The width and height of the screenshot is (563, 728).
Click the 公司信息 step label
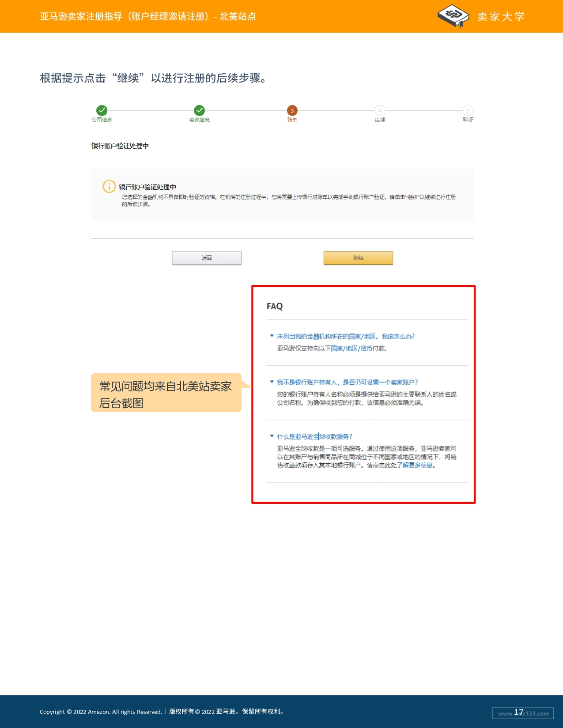click(x=102, y=120)
